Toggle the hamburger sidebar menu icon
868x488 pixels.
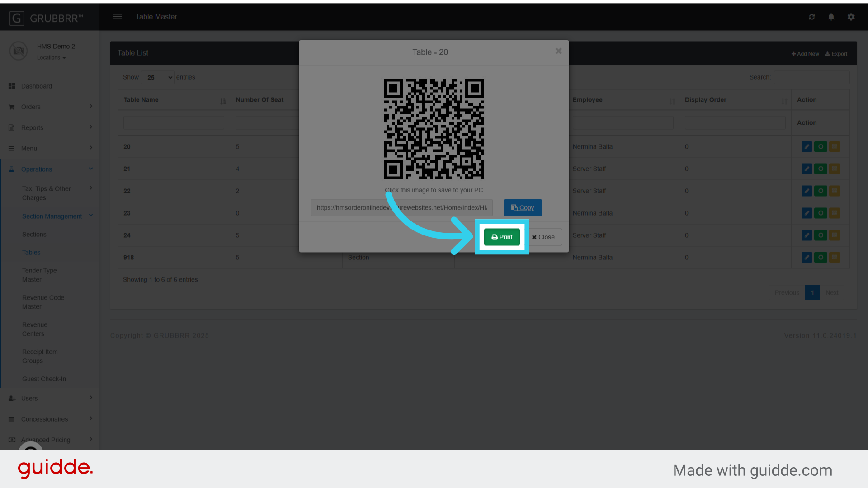[x=118, y=17]
